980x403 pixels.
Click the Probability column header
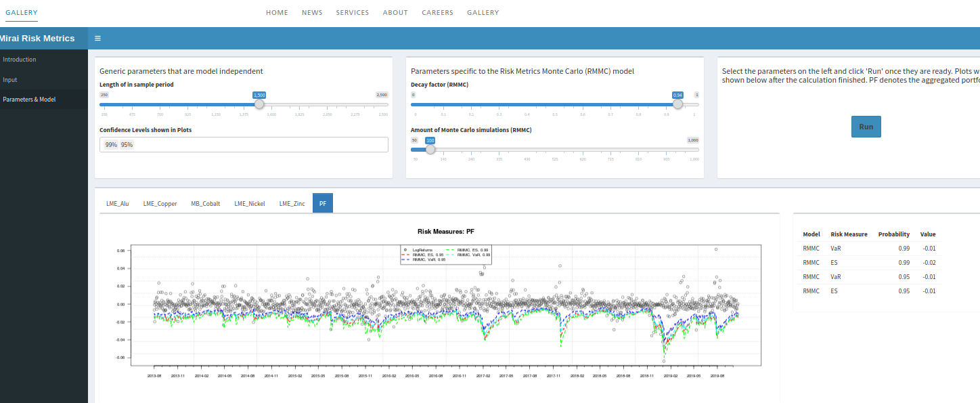tap(894, 234)
